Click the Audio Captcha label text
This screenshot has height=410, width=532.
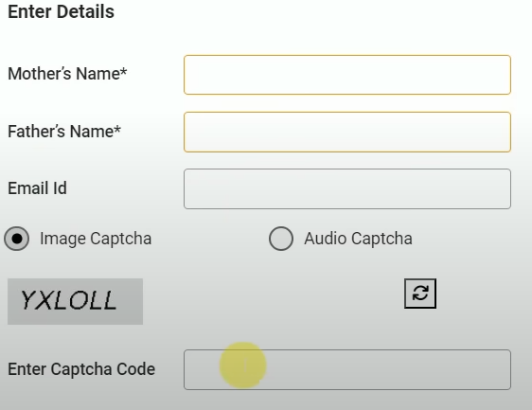click(x=358, y=239)
